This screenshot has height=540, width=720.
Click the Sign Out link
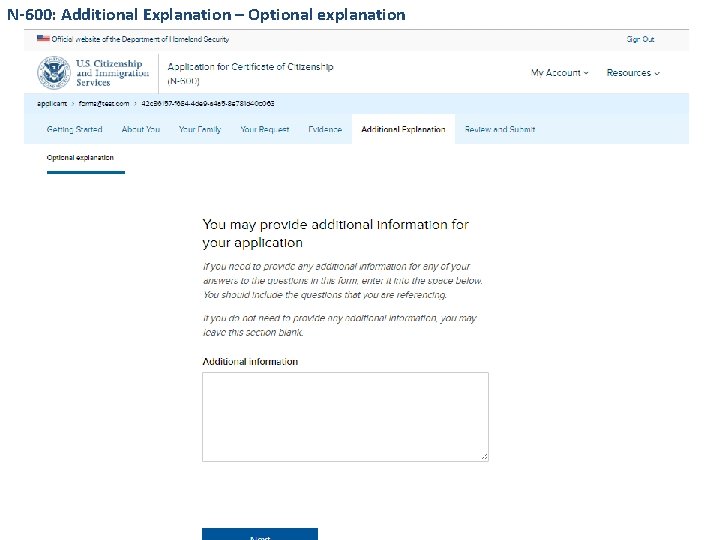coord(641,39)
